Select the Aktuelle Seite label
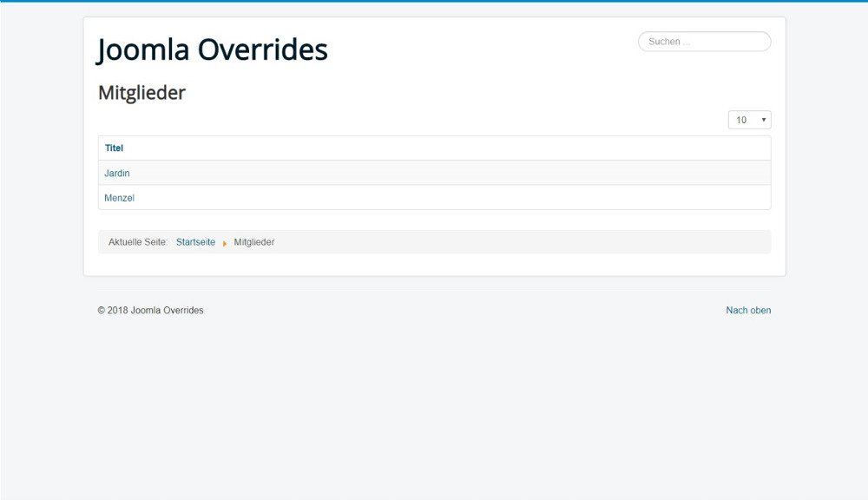868x500 pixels. click(138, 242)
